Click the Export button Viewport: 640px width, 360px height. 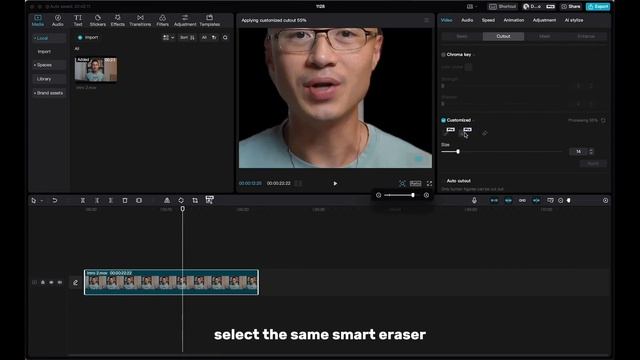598,7
